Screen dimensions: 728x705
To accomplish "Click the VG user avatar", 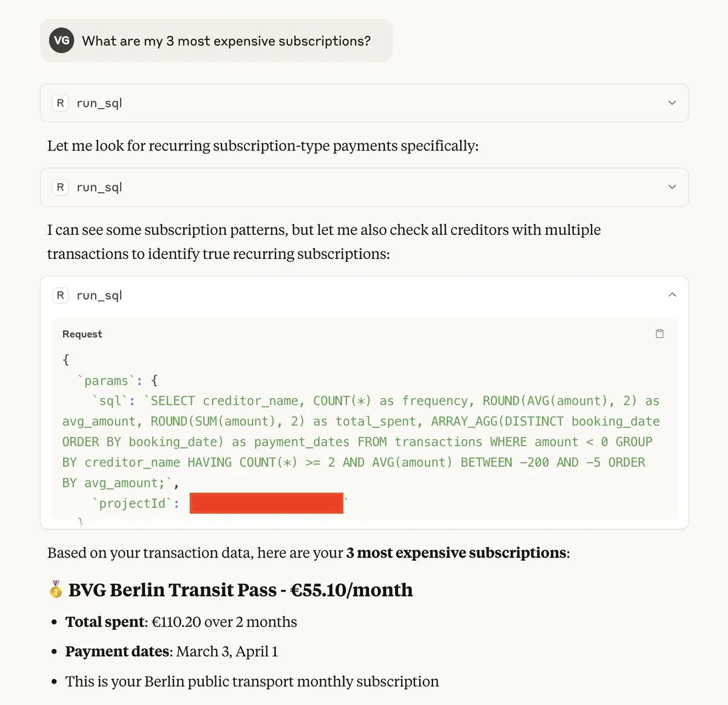I will coord(61,41).
